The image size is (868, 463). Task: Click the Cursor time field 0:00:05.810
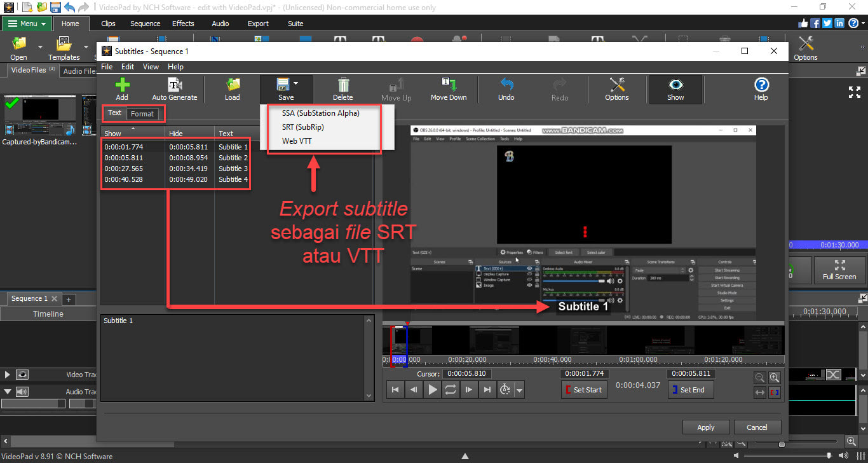(x=466, y=374)
